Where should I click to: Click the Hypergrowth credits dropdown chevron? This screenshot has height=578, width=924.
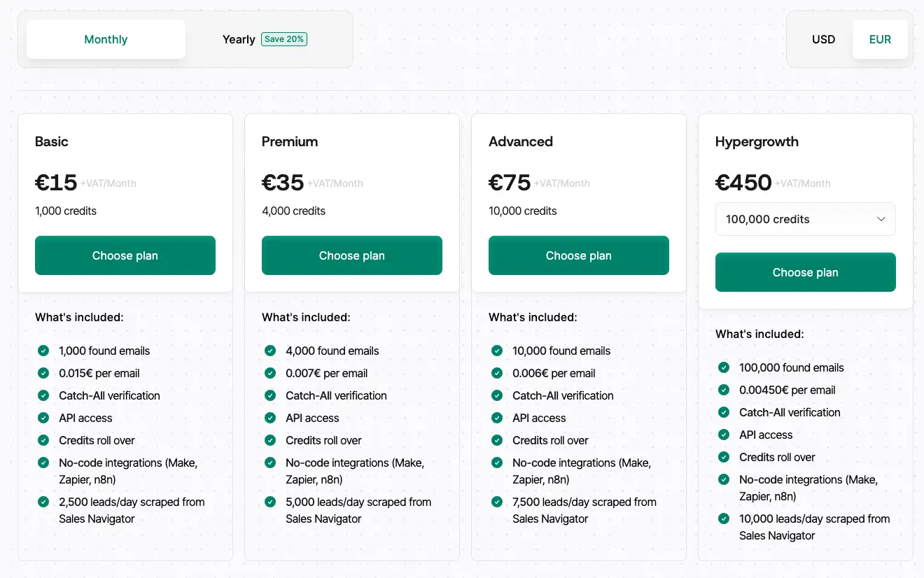(x=881, y=219)
